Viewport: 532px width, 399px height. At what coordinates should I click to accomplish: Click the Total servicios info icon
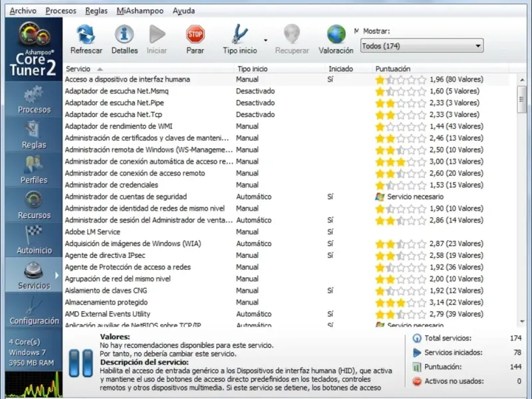tap(417, 338)
